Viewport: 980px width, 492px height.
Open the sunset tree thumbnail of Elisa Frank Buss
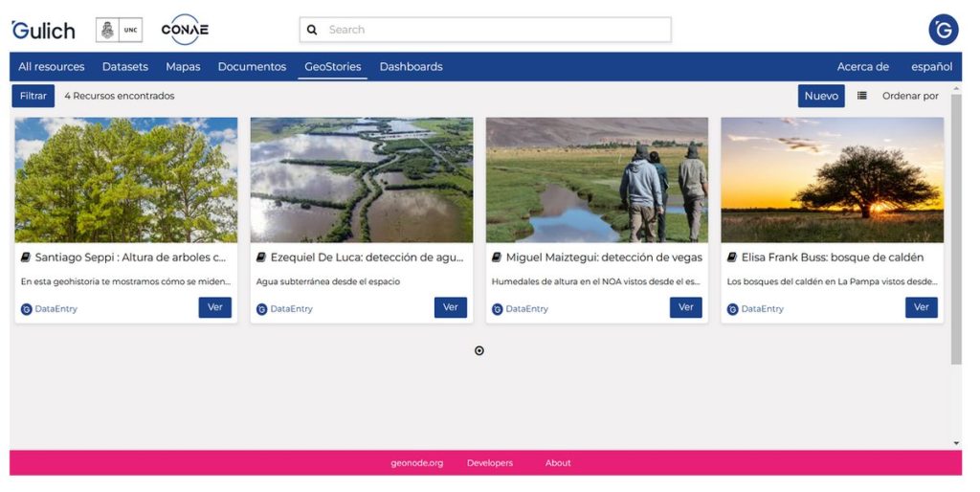coord(833,180)
